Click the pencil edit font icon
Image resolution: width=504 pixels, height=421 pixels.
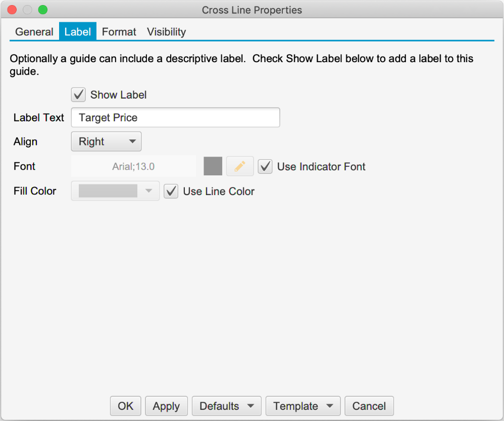(x=240, y=166)
